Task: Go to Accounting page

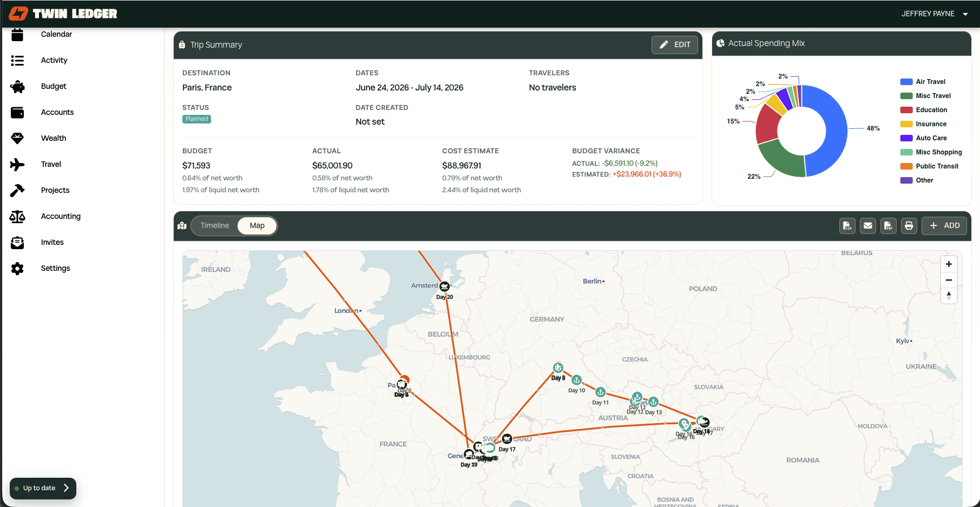Action: click(x=61, y=217)
